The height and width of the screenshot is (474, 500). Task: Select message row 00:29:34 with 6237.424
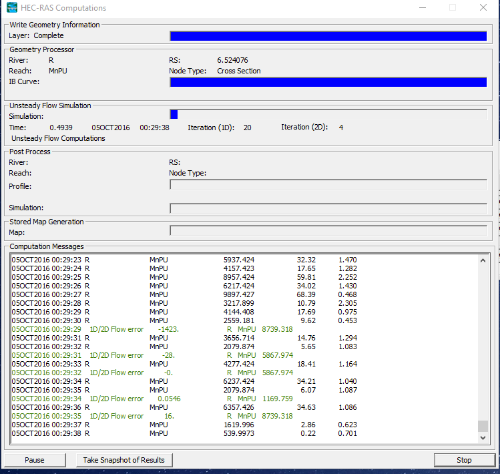[184, 381]
